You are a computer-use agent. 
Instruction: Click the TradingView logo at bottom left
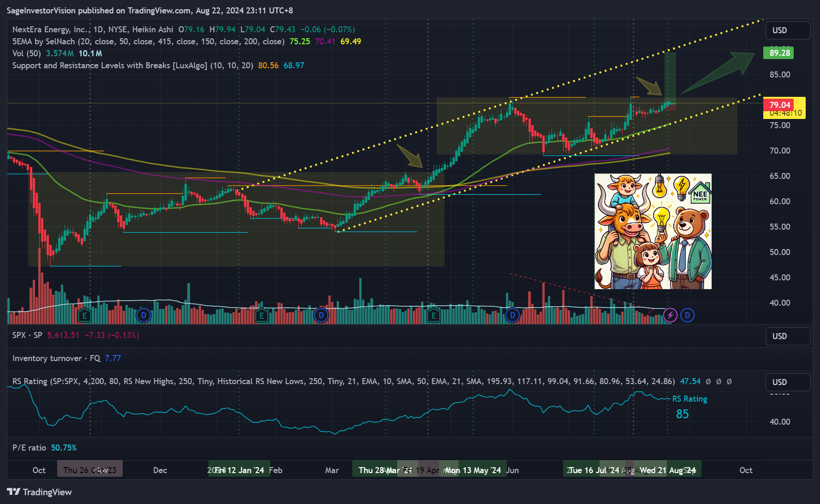click(40, 492)
